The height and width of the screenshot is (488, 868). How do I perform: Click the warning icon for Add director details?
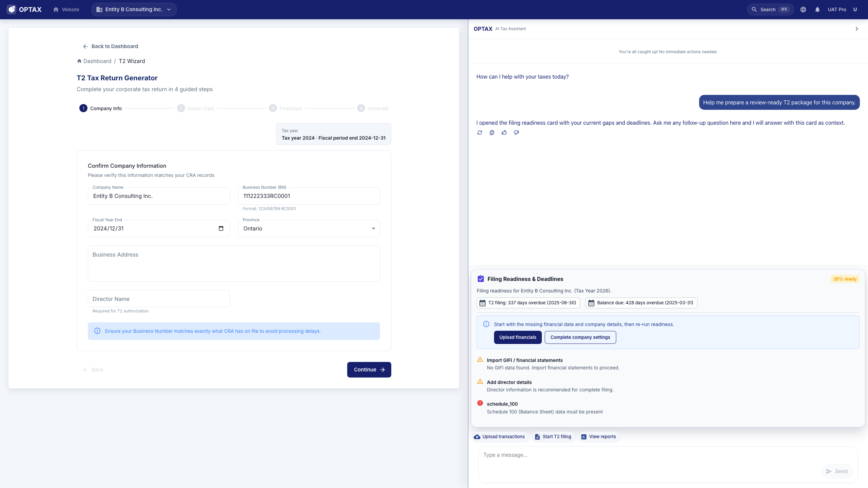pyautogui.click(x=480, y=382)
